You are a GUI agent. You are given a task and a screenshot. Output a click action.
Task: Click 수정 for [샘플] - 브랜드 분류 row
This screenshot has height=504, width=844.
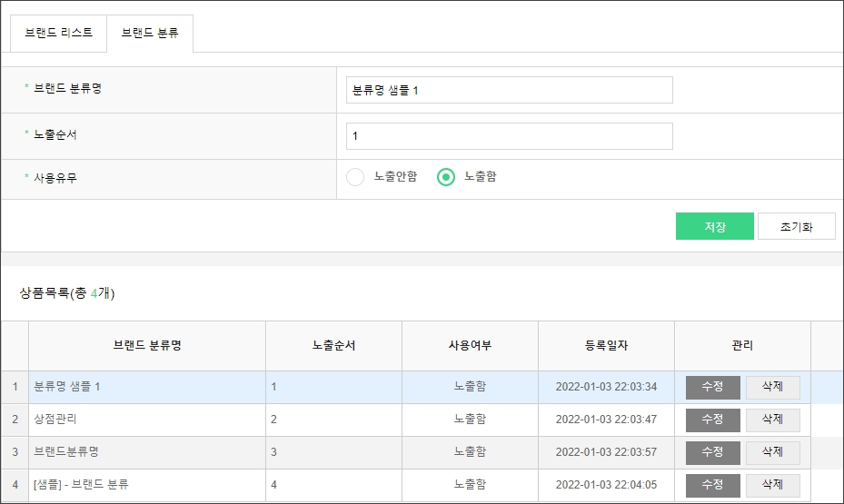point(712,485)
